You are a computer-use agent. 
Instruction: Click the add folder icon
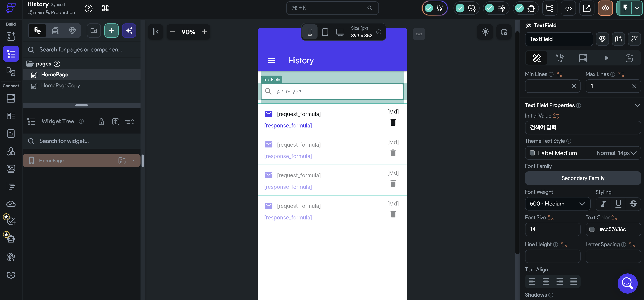(x=94, y=31)
